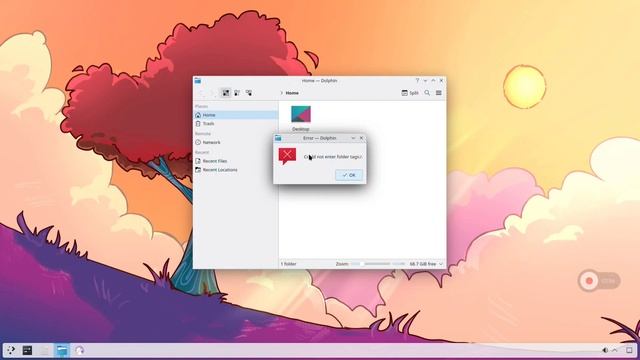Click the Recent section header
640x360 pixels.
click(x=202, y=152)
